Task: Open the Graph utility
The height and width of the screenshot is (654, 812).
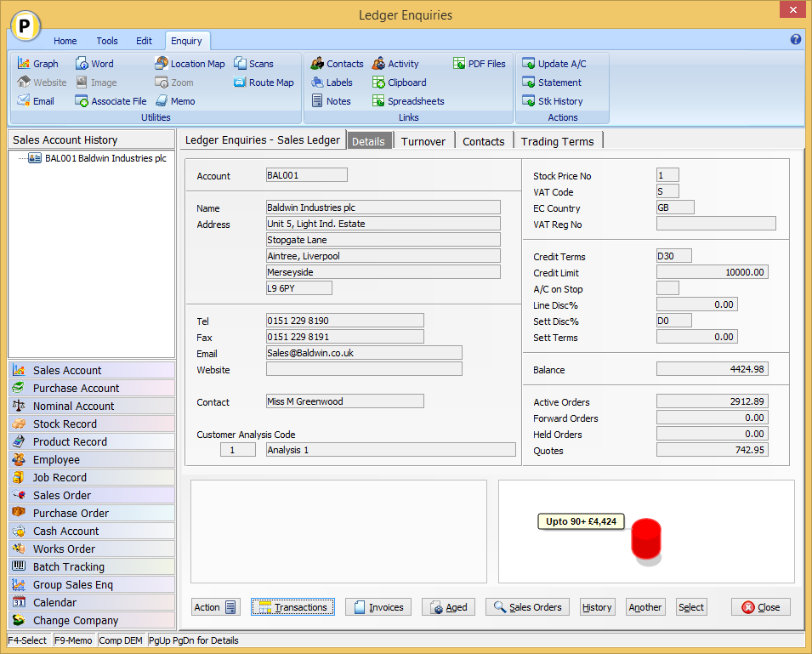Action: 37,64
